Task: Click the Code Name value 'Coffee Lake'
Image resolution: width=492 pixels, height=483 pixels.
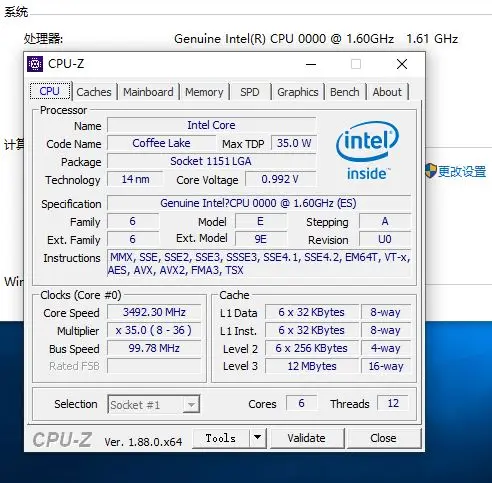Action: coord(161,143)
